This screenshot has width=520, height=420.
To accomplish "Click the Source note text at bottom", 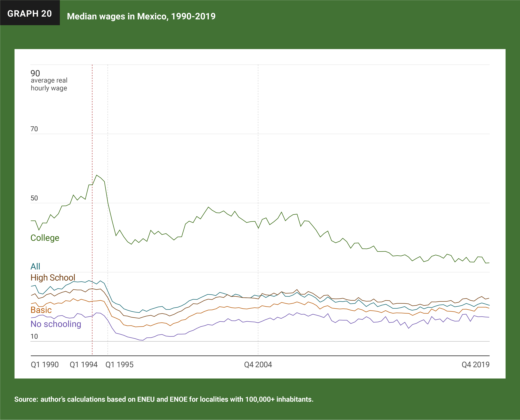I will click(164, 399).
